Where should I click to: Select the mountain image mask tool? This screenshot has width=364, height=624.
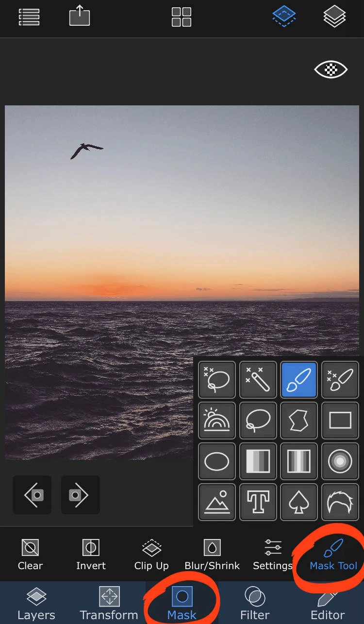tap(217, 502)
